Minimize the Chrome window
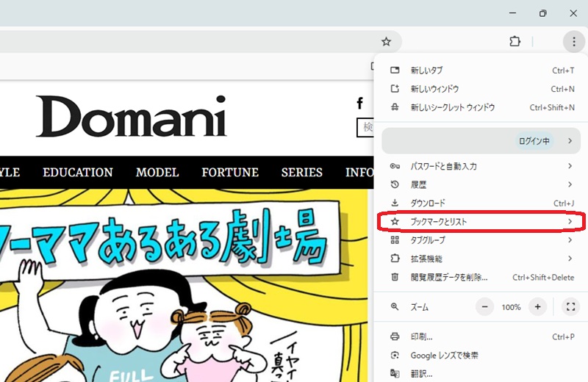The height and width of the screenshot is (382, 588). point(512,13)
